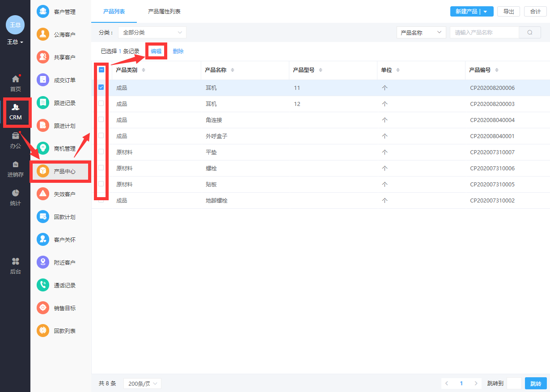The height and width of the screenshot is (392, 550).
Task: Click the 导出 export button
Action: 508,12
